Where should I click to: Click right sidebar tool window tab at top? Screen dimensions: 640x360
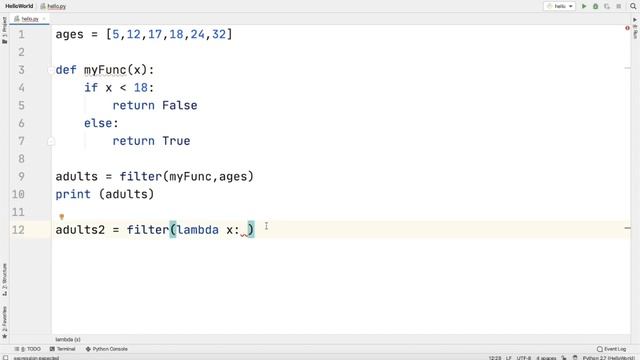(635, 29)
